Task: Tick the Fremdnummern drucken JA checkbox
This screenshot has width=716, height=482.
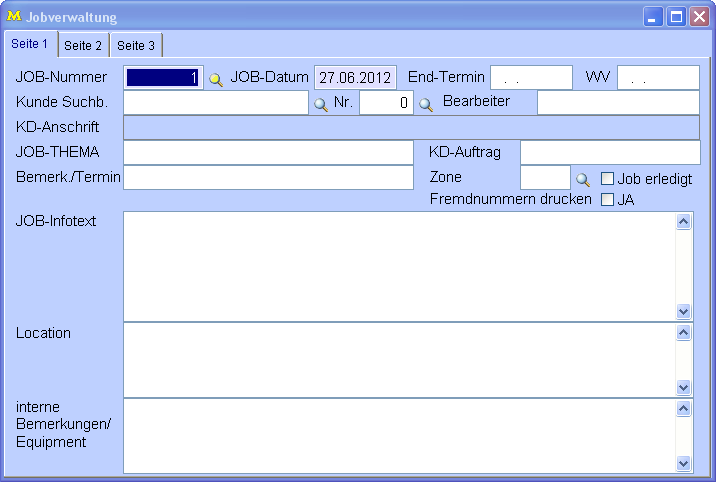Action: tap(607, 199)
